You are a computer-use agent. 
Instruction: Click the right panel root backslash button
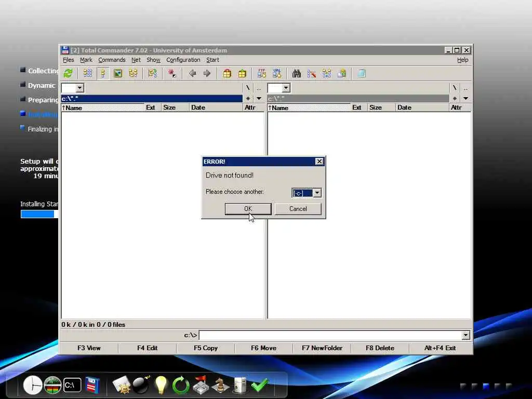(455, 88)
